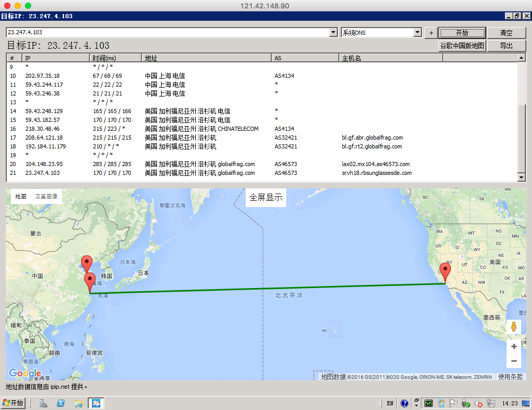Viewport: 532px width, 410px height.
Task: Select hop row 218.30.48.46
Action: [262, 129]
